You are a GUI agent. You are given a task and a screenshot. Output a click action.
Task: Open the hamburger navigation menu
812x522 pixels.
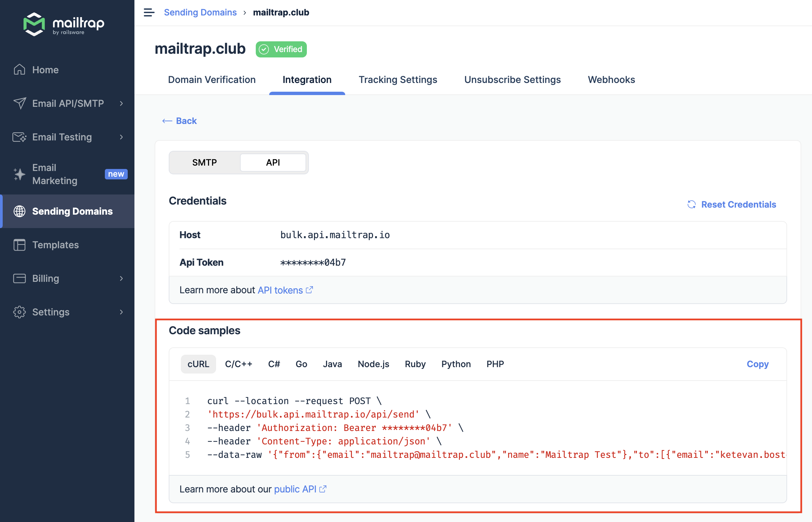(x=149, y=12)
